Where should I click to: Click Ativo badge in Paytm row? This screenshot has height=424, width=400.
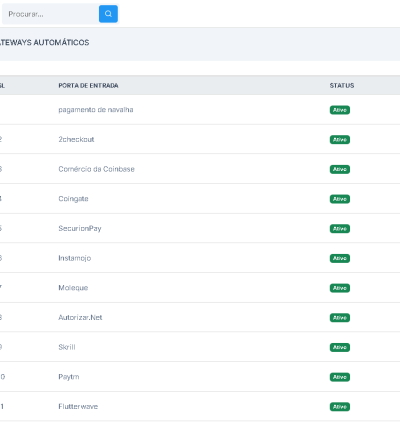tap(340, 377)
